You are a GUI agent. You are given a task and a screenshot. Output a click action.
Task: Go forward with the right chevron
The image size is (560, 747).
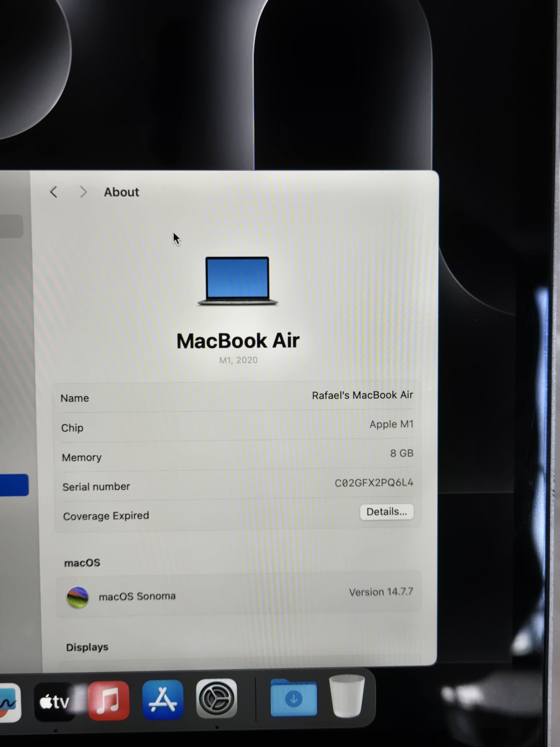click(83, 192)
